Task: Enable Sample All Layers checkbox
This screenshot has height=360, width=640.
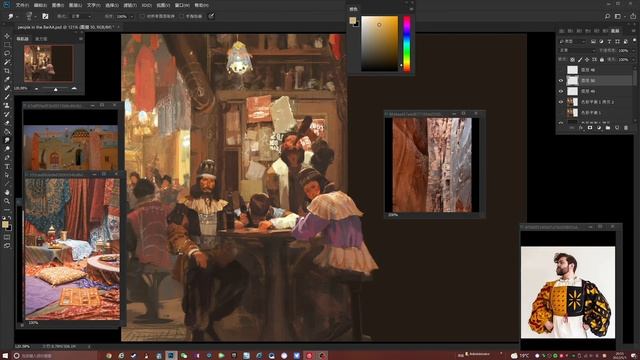Action: (142, 16)
